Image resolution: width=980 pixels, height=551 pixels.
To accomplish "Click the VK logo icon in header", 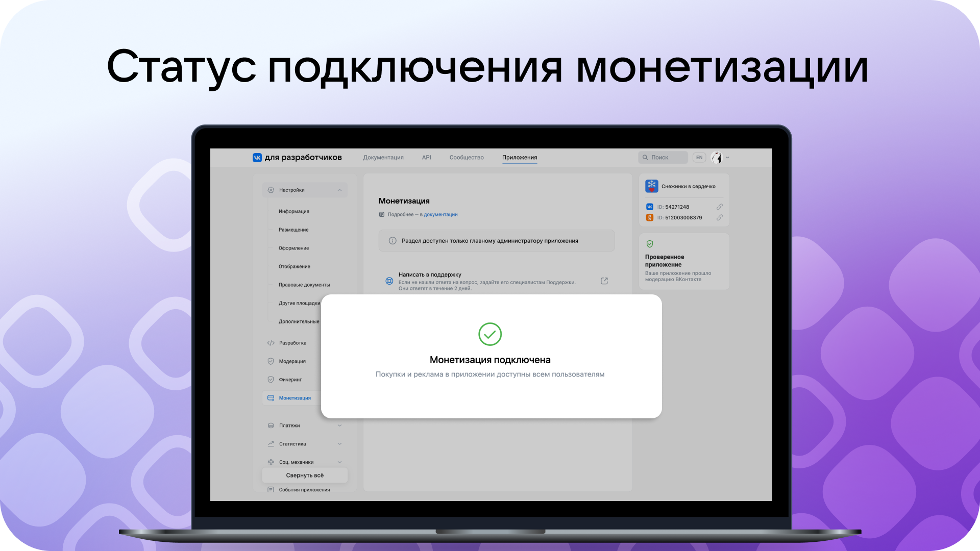I will click(257, 158).
